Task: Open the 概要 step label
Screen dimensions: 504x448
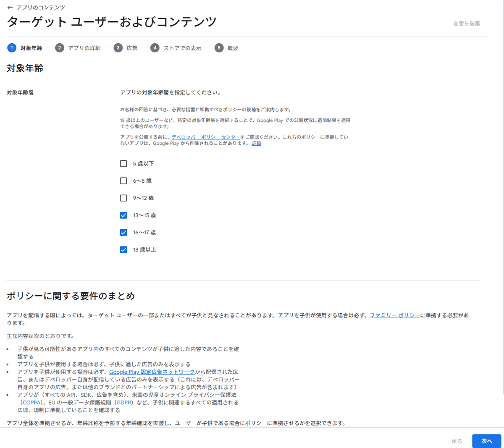Action: tap(233, 48)
